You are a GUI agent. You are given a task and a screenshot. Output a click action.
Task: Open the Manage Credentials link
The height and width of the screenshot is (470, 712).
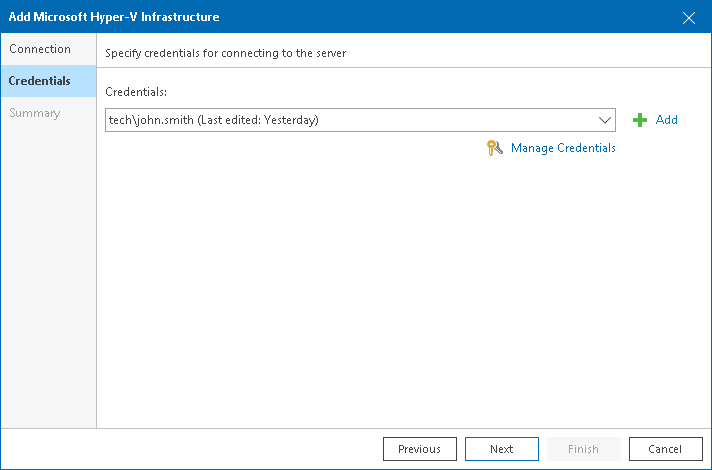coord(563,148)
